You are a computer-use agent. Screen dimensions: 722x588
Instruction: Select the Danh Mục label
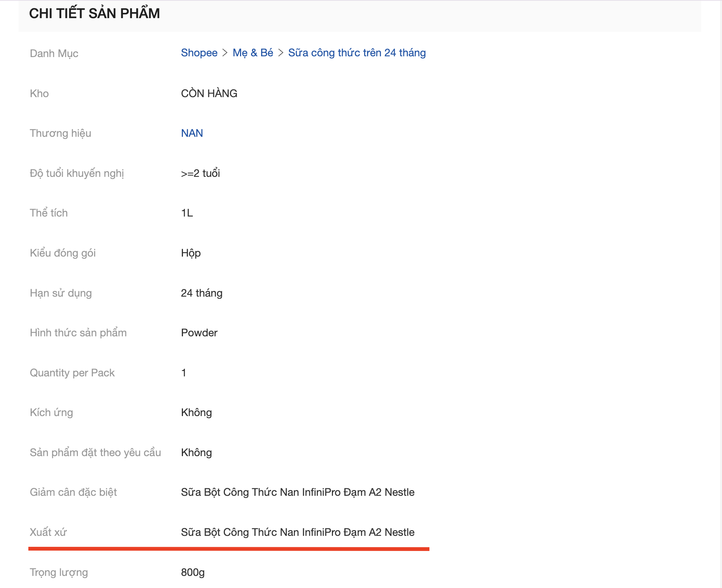point(54,53)
